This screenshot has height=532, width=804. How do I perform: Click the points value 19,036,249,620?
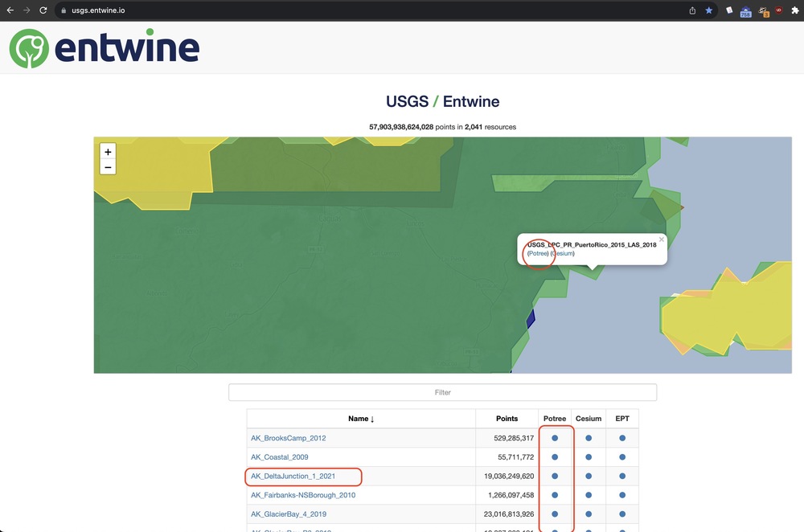click(x=509, y=476)
